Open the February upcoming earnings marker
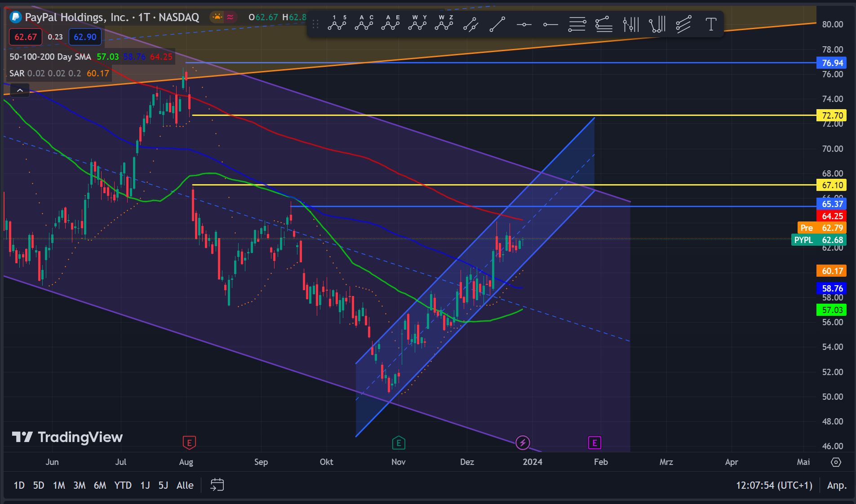 pos(594,443)
